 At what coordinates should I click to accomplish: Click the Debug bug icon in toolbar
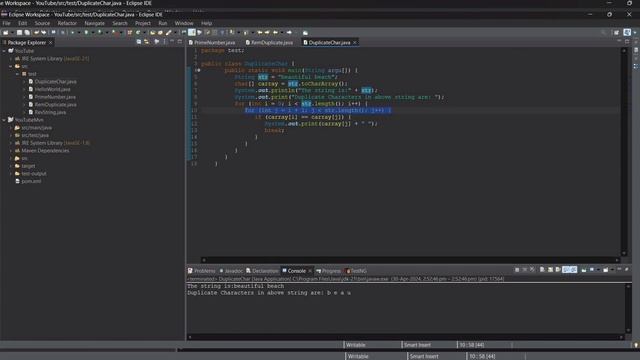coord(72,32)
